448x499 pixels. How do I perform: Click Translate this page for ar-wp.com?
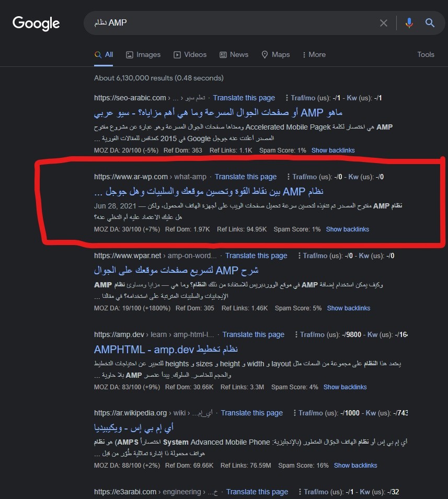point(246,177)
